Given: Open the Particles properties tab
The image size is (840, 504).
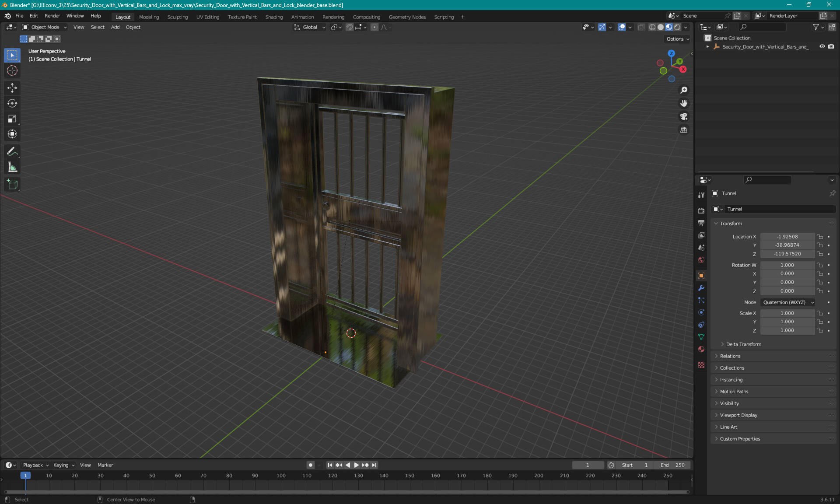Looking at the screenshot, I should [701, 300].
